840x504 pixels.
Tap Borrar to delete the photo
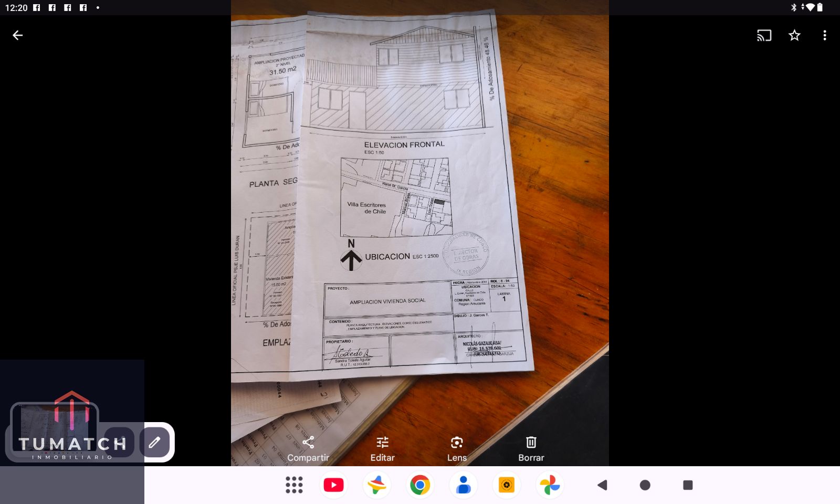tap(531, 449)
